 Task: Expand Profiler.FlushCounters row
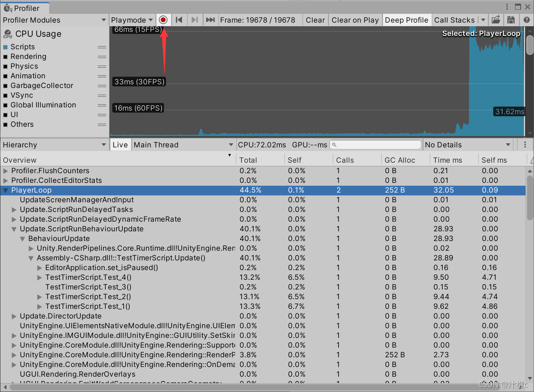[x=6, y=171]
